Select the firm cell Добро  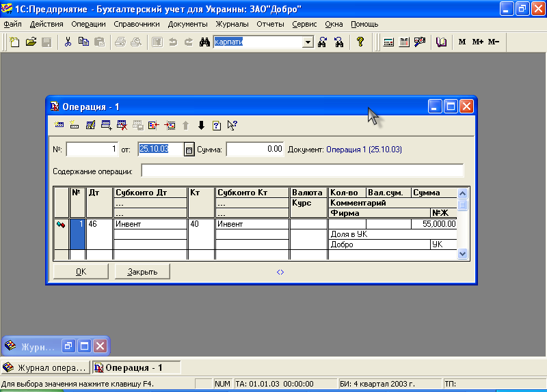point(379,244)
